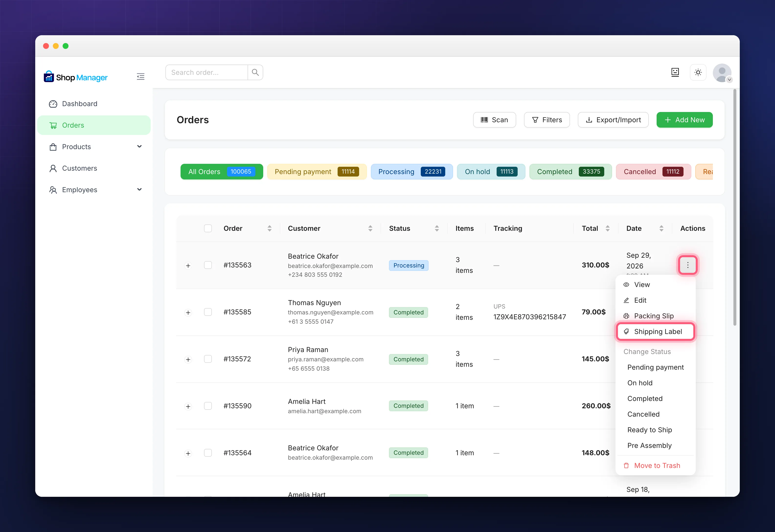This screenshot has width=775, height=532.
Task: Check the select-all orders header checkbox
Action: click(208, 228)
